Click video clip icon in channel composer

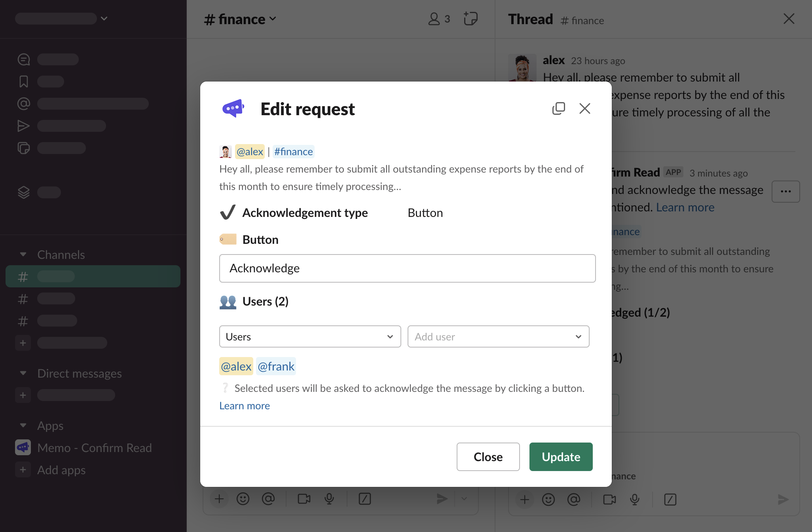click(x=304, y=499)
